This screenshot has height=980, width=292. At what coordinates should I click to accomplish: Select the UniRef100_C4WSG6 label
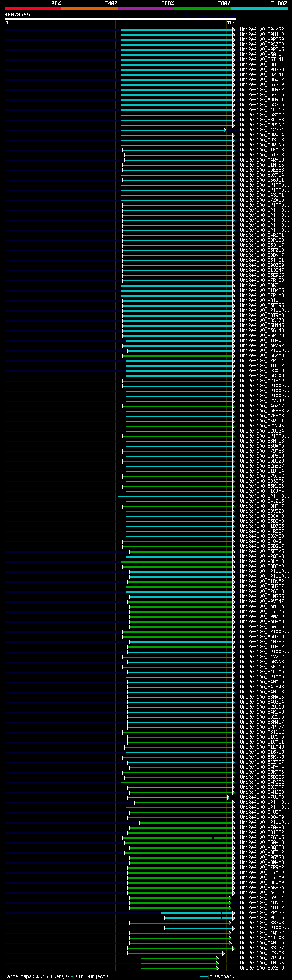(x=262, y=596)
